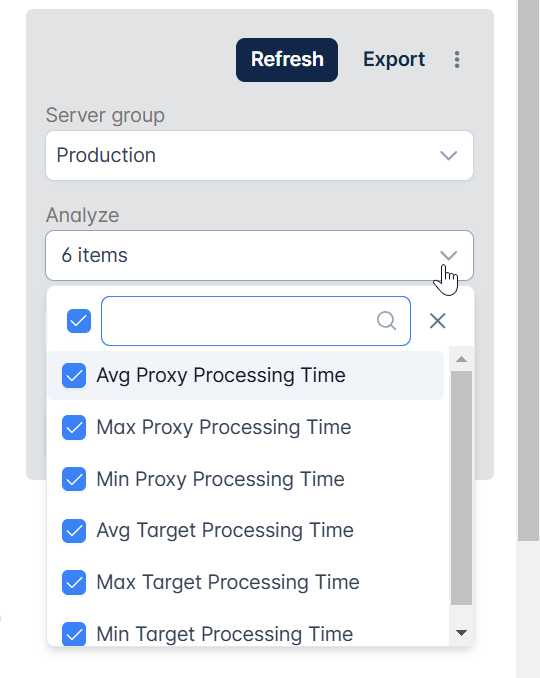Uncheck Avg Target Processing Time checkbox
The height and width of the screenshot is (678, 540).
(x=74, y=531)
